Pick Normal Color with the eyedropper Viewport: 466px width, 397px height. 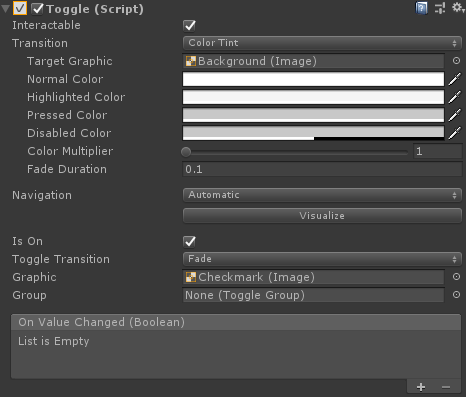tap(455, 79)
